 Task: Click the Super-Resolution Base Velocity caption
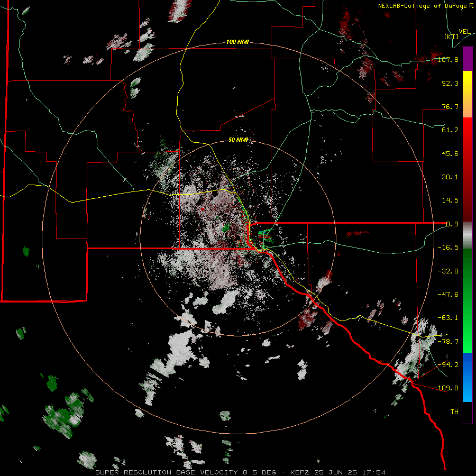click(240, 472)
